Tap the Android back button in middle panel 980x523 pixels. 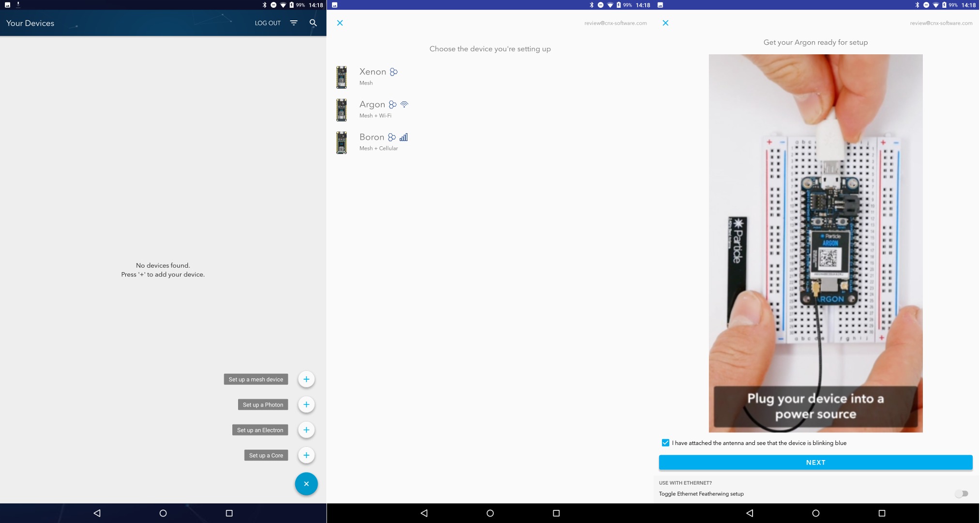[424, 513]
